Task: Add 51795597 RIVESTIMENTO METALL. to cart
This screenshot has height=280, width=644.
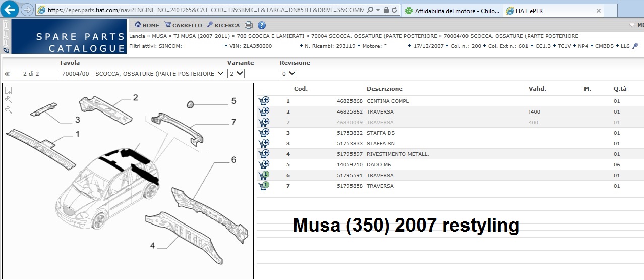Action: click(x=264, y=154)
